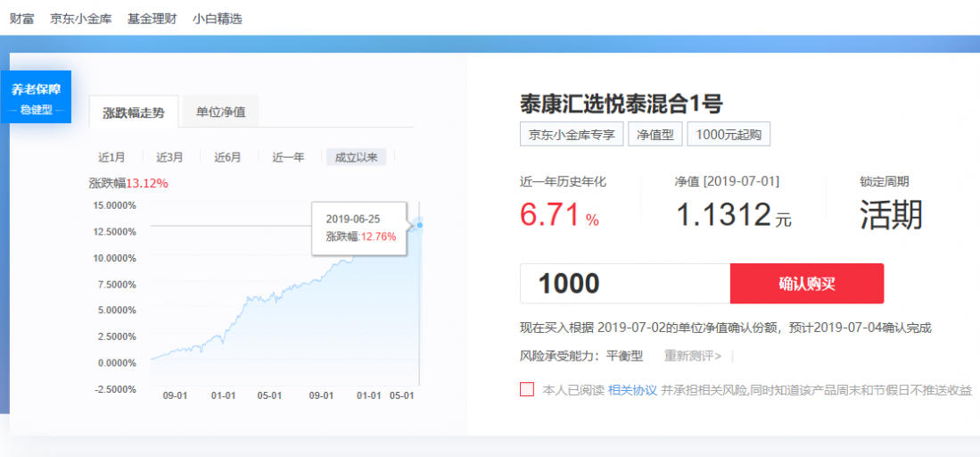
Task: Click the 6.71% annualized return value
Action: click(559, 215)
